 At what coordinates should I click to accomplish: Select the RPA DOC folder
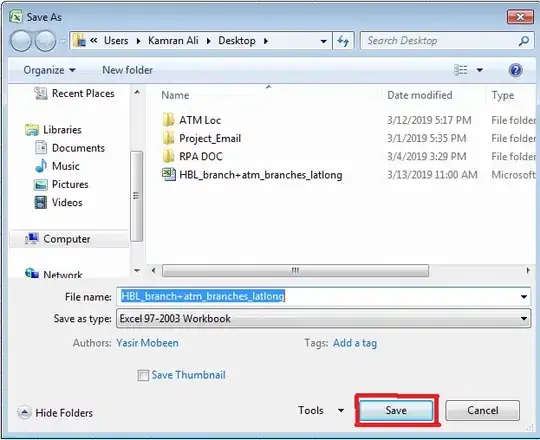[201, 157]
